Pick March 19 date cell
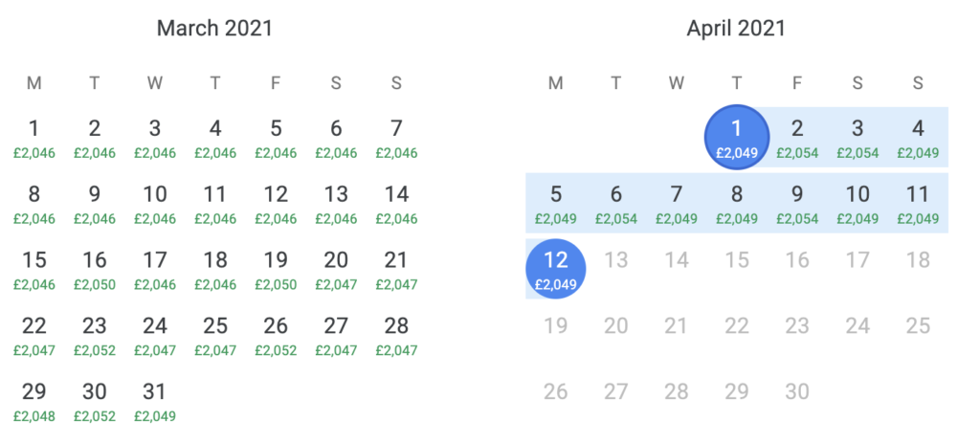This screenshot has height=443, width=980. (276, 269)
